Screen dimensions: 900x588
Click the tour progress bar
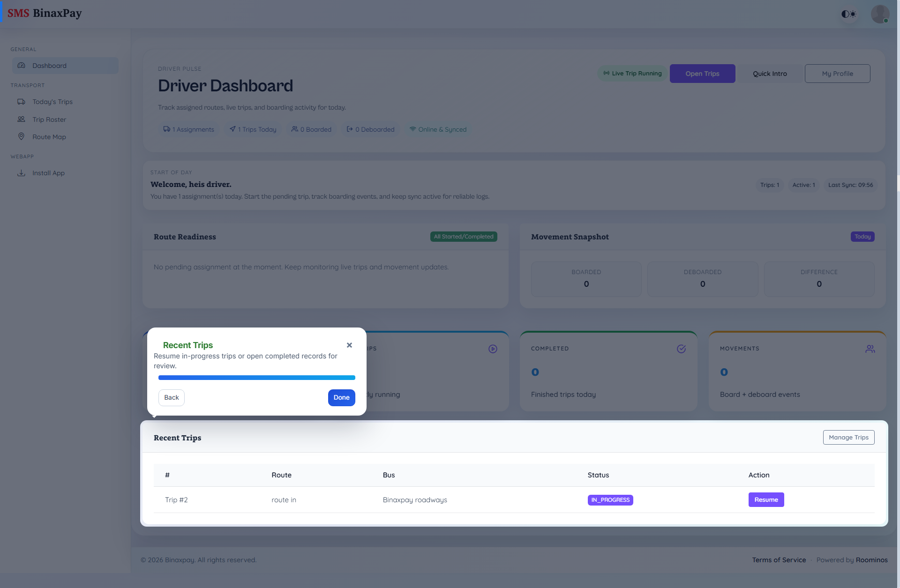(x=256, y=378)
